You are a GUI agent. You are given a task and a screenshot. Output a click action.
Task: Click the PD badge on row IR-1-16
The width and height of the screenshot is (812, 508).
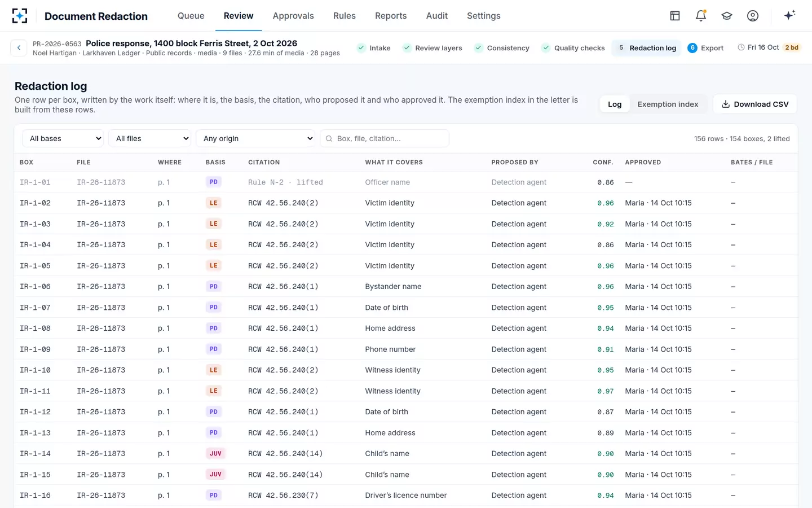pyautogui.click(x=214, y=496)
